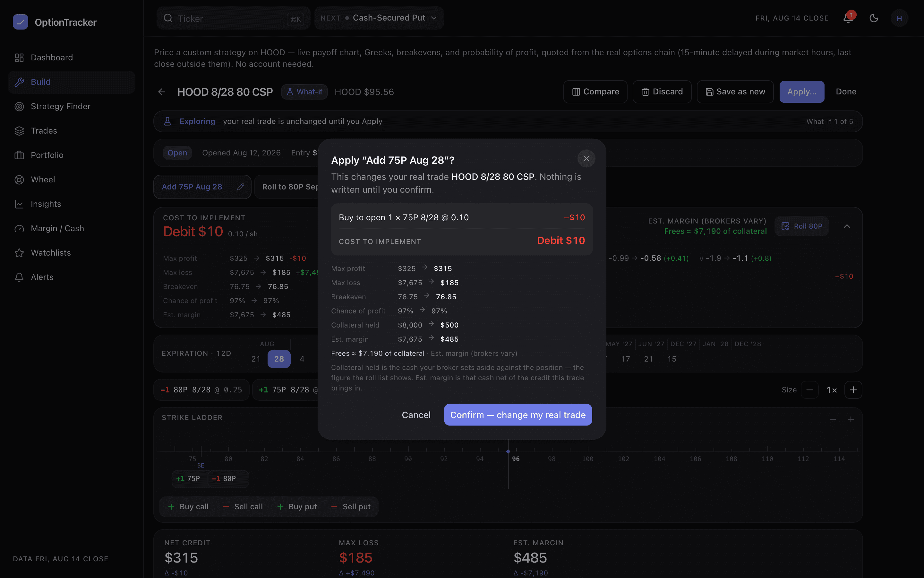This screenshot has width=924, height=578.
Task: Open the Portfolio page
Action: pyautogui.click(x=72, y=155)
